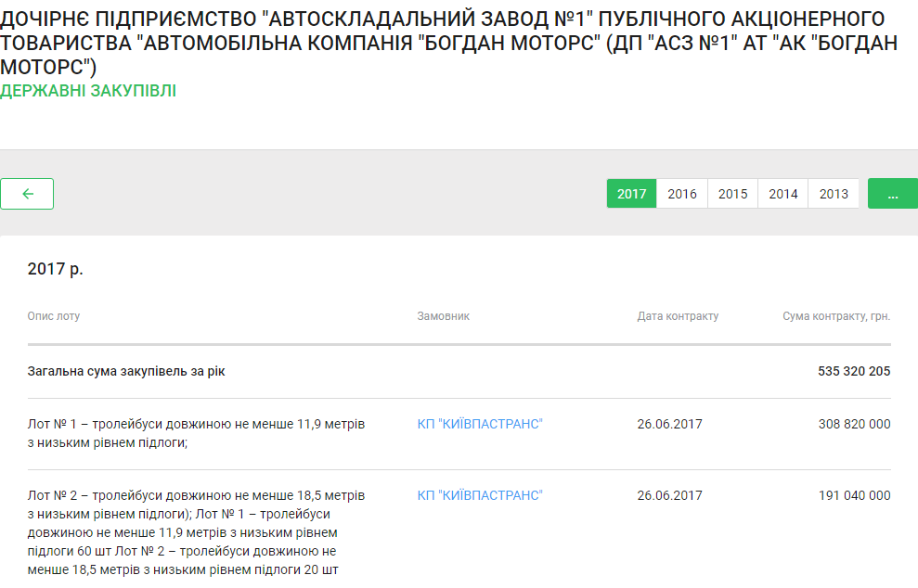Click the back arrow button
The width and height of the screenshot is (918, 588).
coord(27,194)
